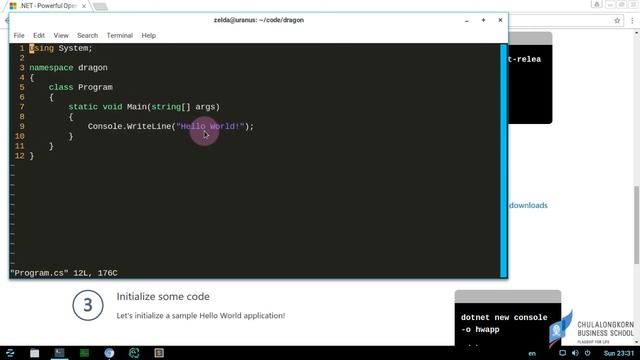Image resolution: width=640 pixels, height=360 pixels.
Task: Click 'class Program' on line 5
Action: pyautogui.click(x=80, y=87)
